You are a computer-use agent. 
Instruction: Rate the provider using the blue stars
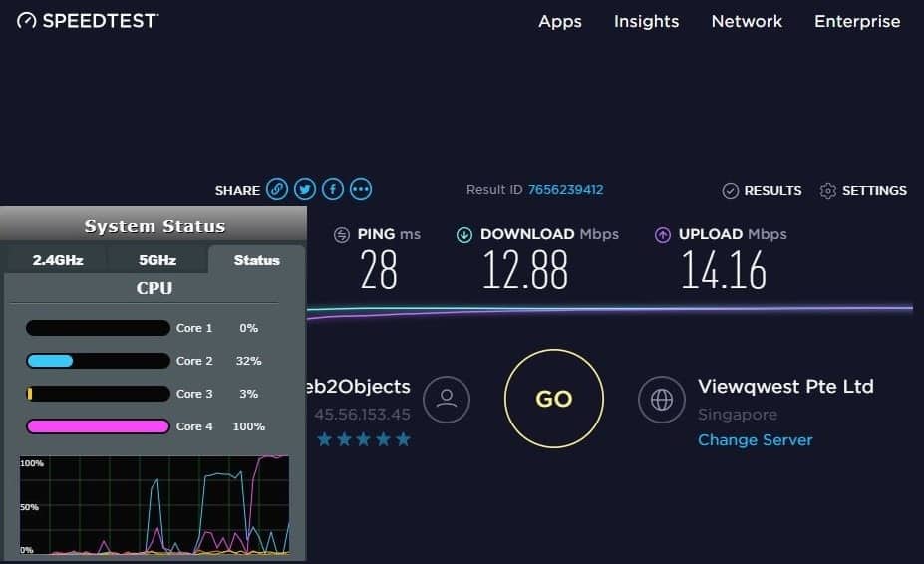click(x=364, y=439)
